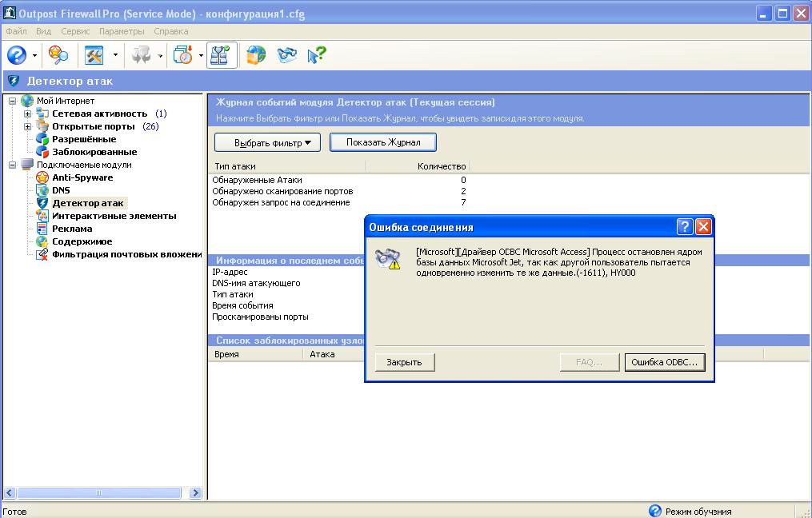Select Anti-Spyware plugin label

[x=83, y=177]
